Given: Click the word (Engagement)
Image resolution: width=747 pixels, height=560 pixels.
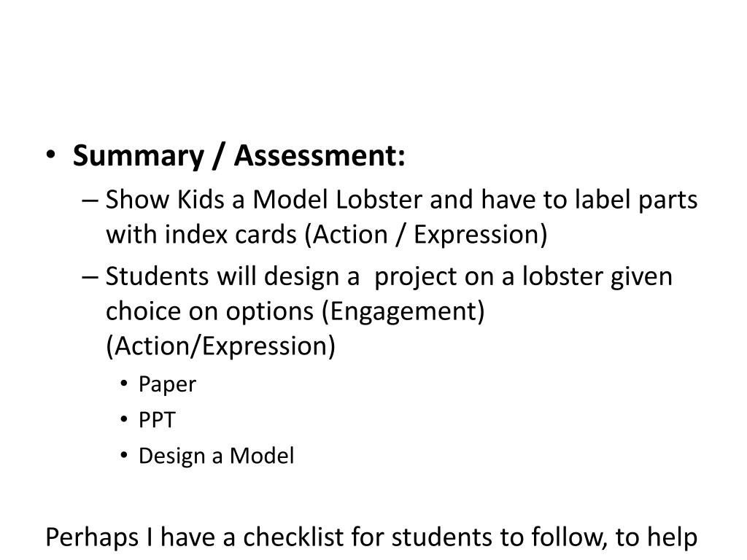Looking at the screenshot, I should (403, 311).
